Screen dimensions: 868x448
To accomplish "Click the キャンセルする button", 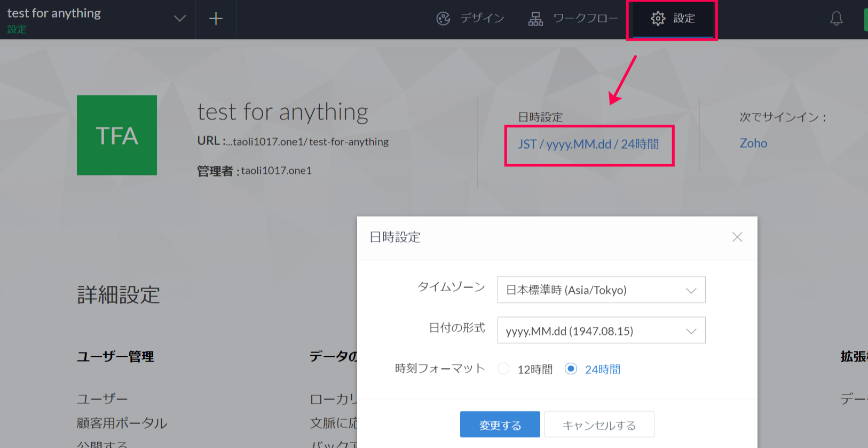I will [599, 425].
